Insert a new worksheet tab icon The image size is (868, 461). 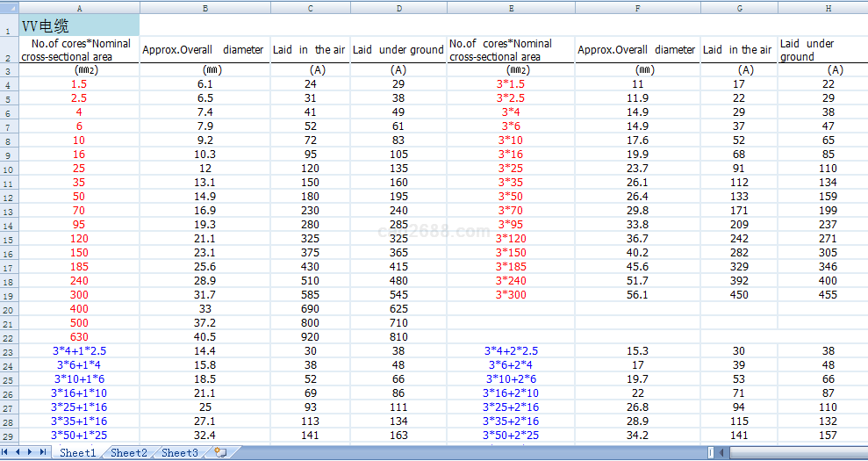point(219,453)
